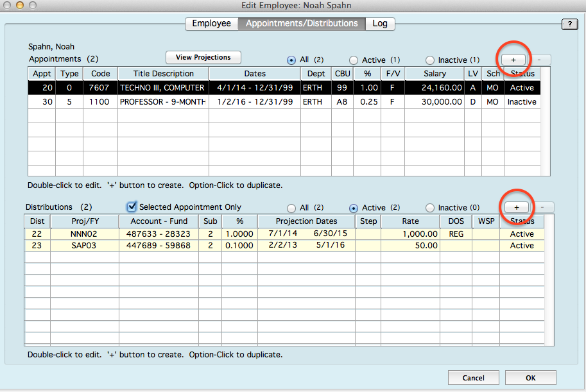
Task: Select the PROFESSOR - 9-MONTH appointment row
Action: tap(162, 102)
